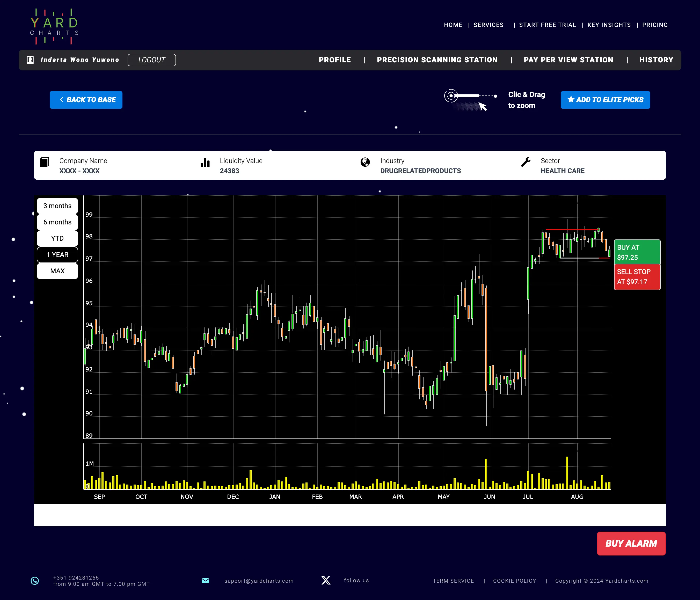Click the Yard Charts logo
Image resolution: width=700 pixels, height=600 pixels.
pos(54,27)
